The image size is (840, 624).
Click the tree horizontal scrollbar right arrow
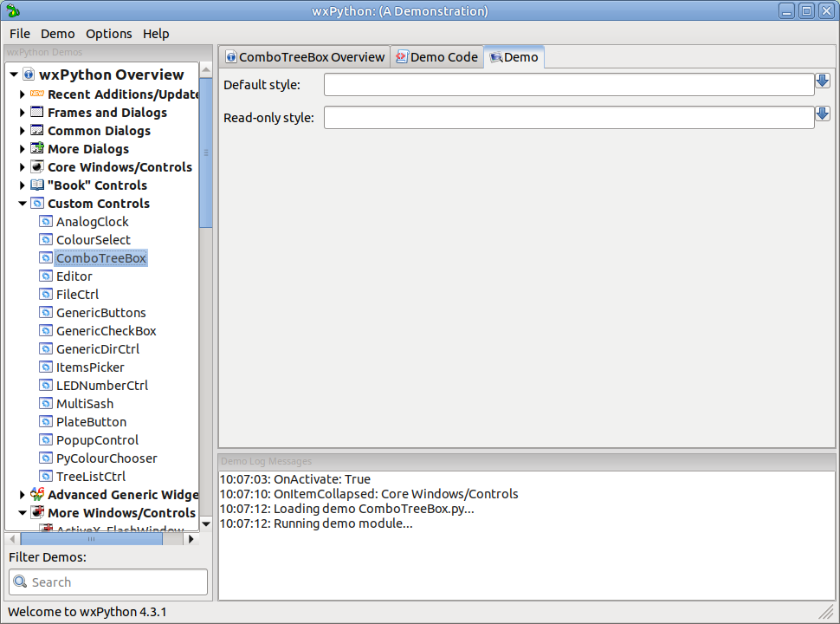pyautogui.click(x=191, y=539)
